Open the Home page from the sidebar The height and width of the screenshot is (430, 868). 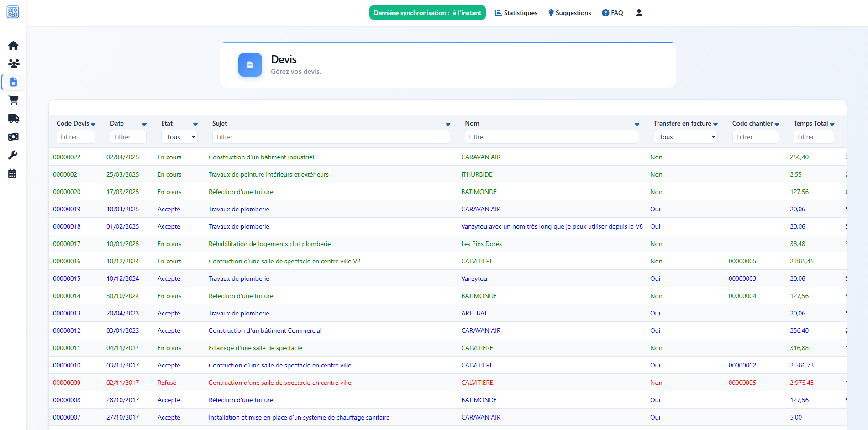[13, 45]
